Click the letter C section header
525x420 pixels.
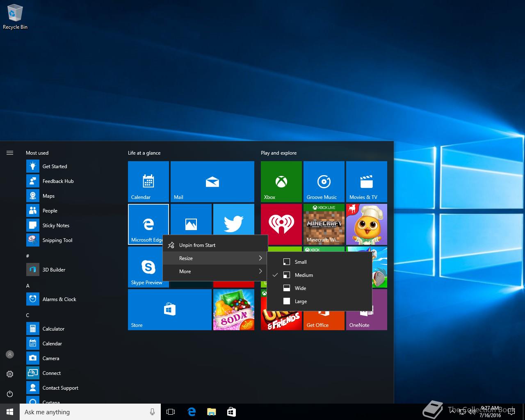[x=28, y=315]
